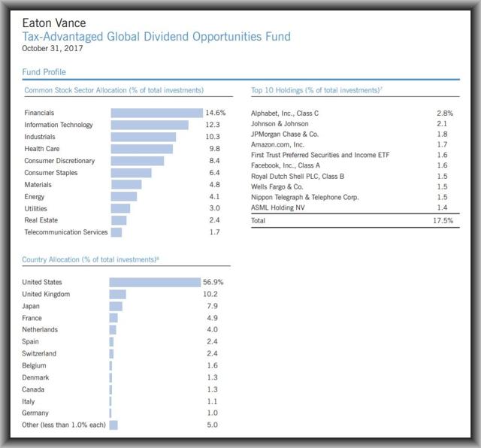Click the ASML Holding NV holding
Image resolution: width=481 pixels, height=448 pixels.
coord(278,207)
